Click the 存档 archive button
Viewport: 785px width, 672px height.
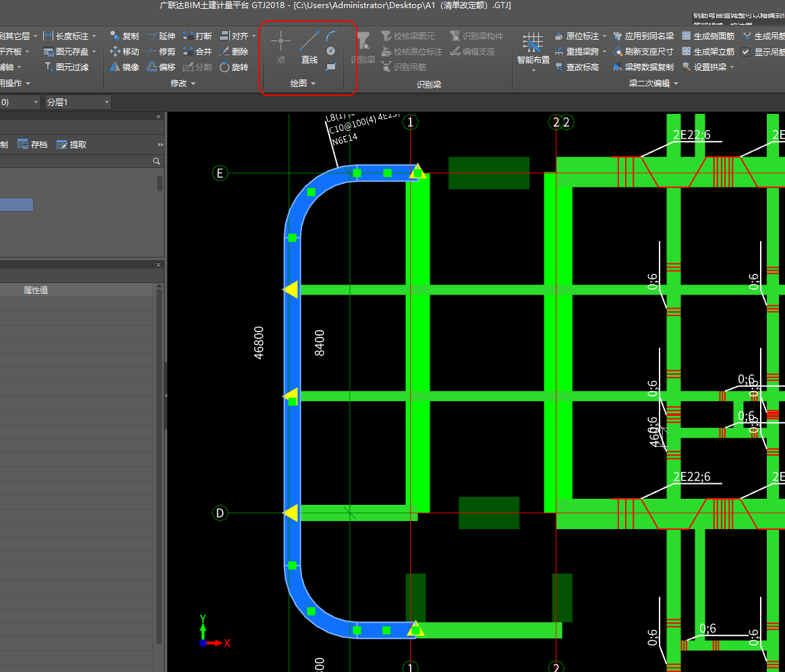32,145
